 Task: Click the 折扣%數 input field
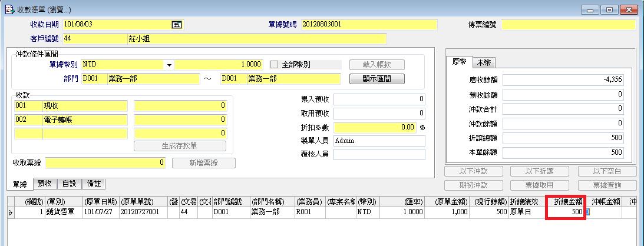375,127
